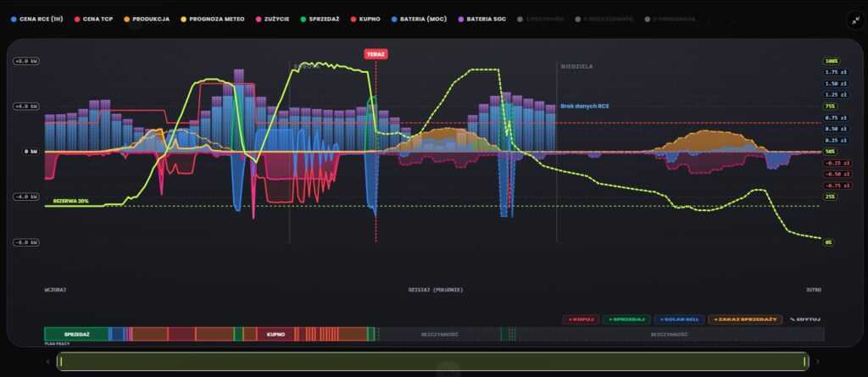Click the 0 kW axis label
868x377 pixels.
tap(30, 151)
